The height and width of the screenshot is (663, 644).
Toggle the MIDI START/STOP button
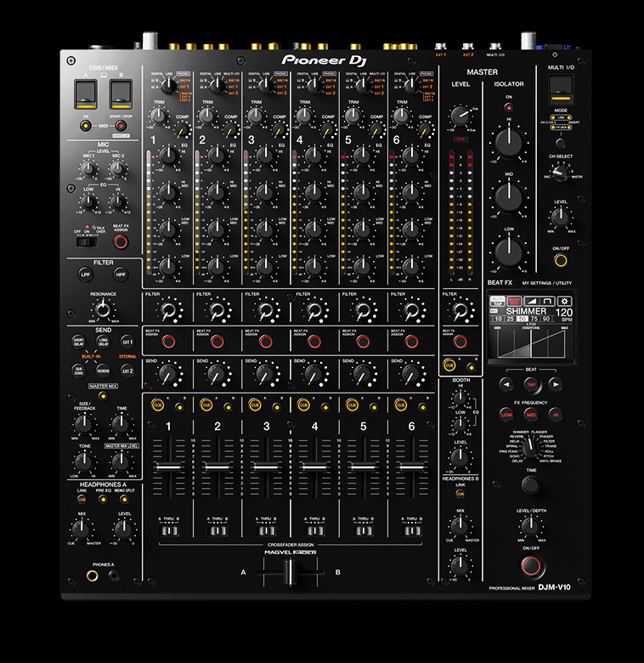point(121,126)
